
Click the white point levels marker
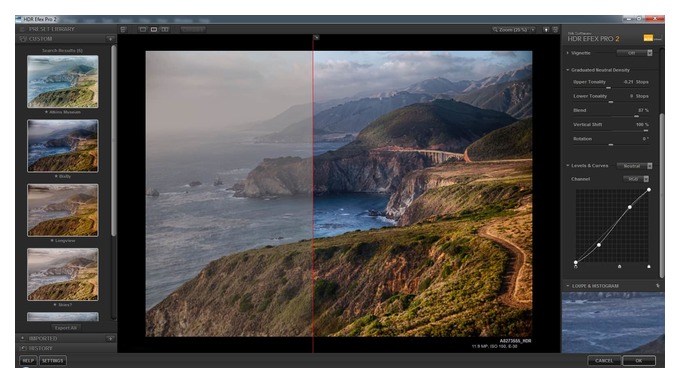click(x=649, y=267)
